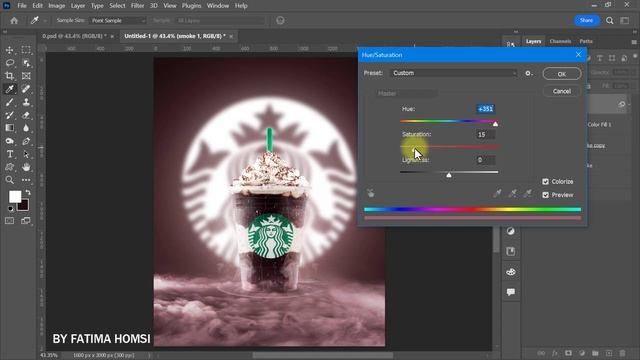
Task: Click the Home icon in options bar
Action: [14, 20]
